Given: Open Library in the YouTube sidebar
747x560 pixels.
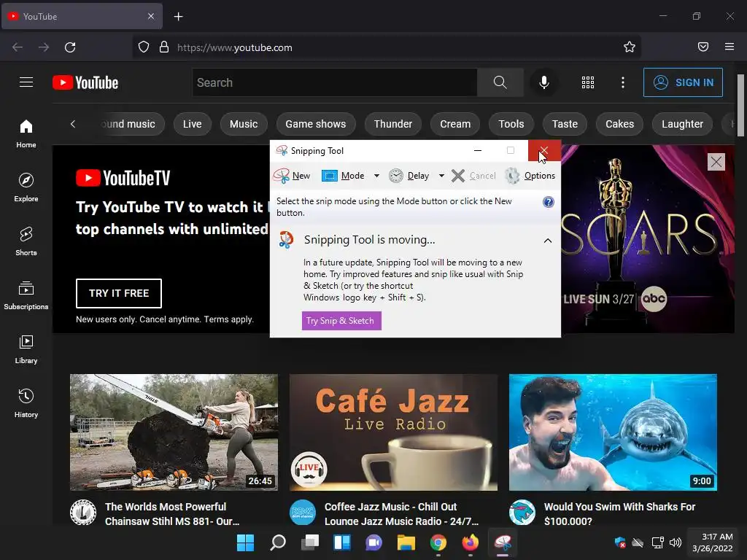Looking at the screenshot, I should [x=26, y=349].
